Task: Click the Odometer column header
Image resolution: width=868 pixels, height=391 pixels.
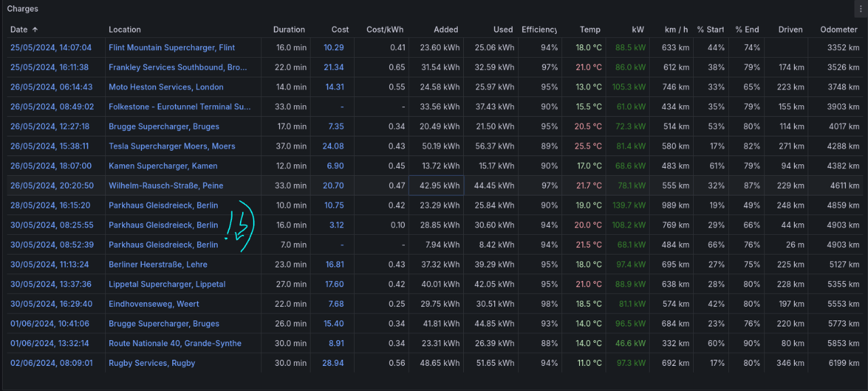Action: 838,30
